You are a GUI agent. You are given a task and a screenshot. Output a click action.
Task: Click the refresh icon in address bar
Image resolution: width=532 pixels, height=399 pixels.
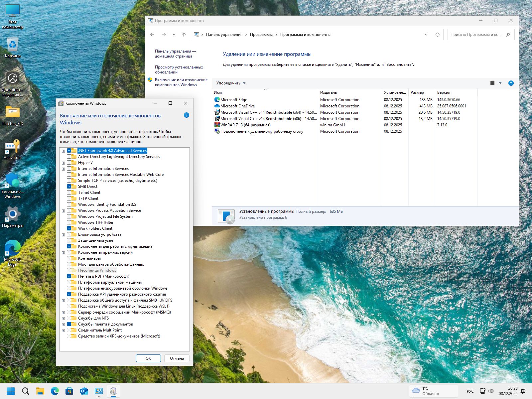pos(437,35)
